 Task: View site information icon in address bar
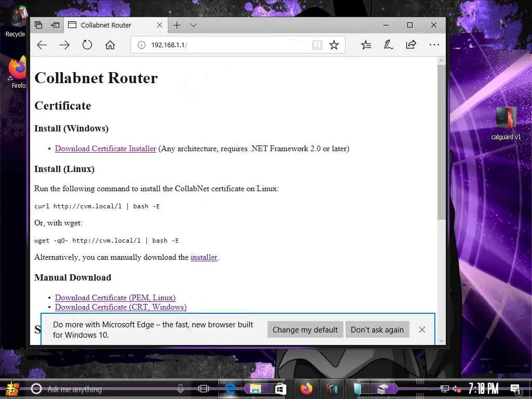click(x=141, y=45)
